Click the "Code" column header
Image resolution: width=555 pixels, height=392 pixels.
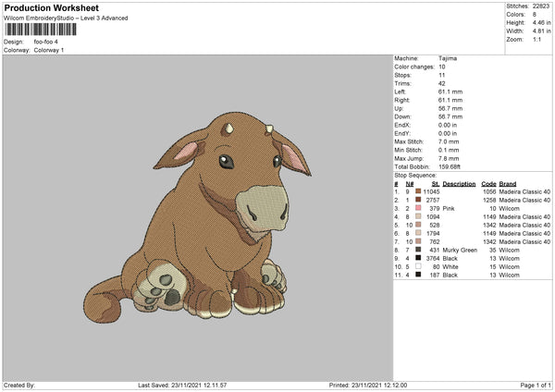click(488, 184)
